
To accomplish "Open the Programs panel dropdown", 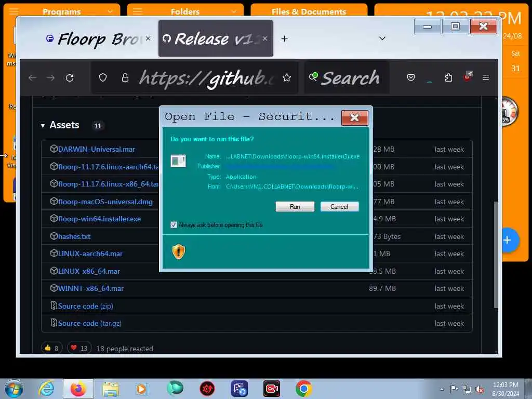I will 110,11.
